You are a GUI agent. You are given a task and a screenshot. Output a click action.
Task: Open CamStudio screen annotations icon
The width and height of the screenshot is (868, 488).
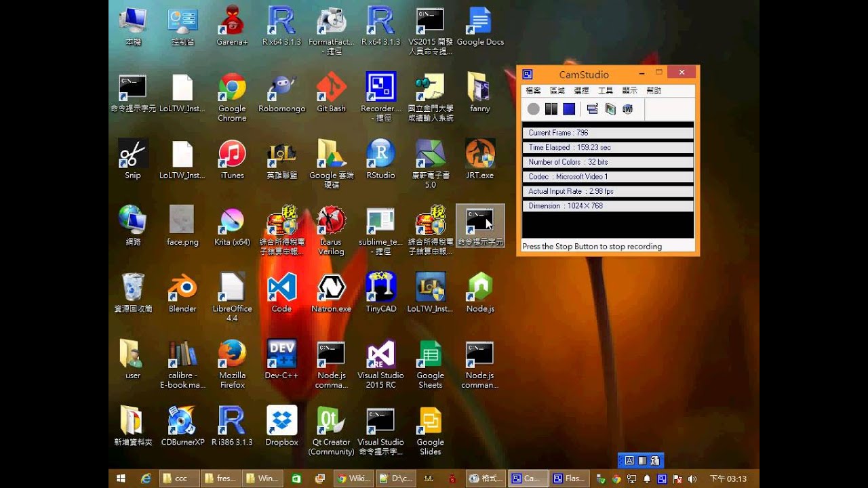(610, 108)
